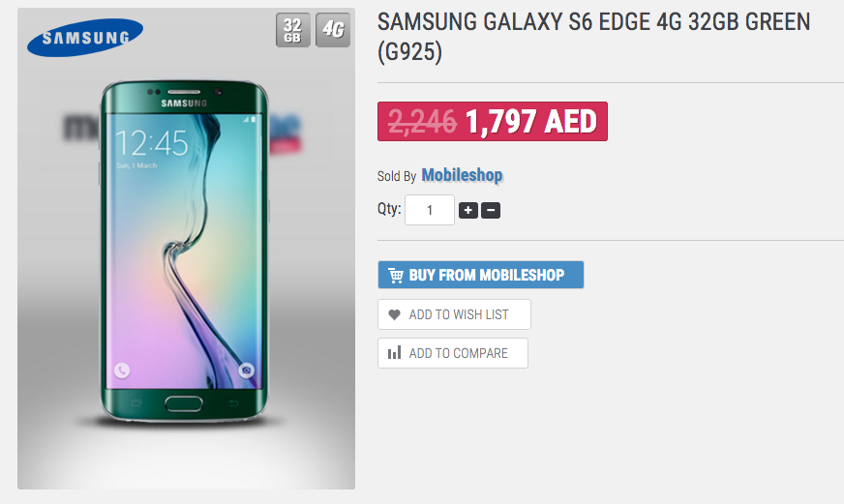Choose the Add to Compare button
Viewport: 844px width, 504px height.
453,353
